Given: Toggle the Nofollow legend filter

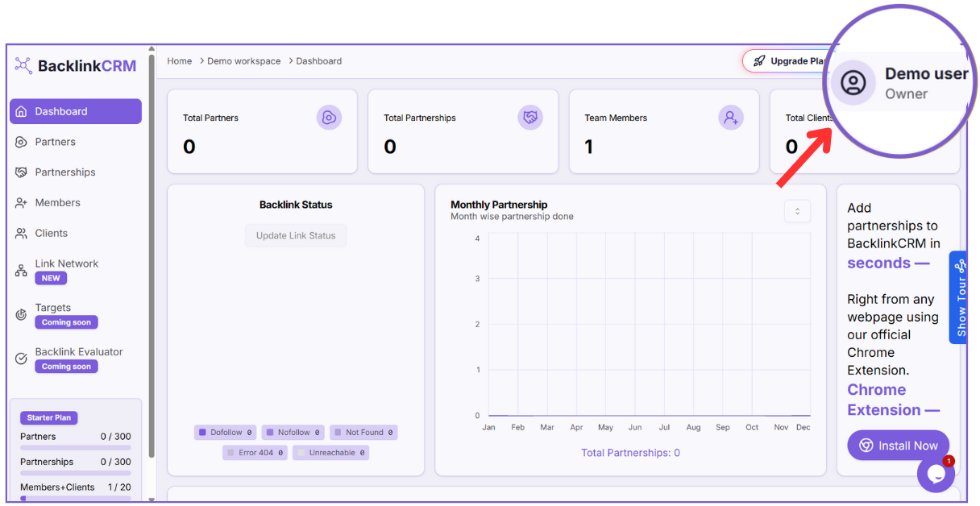Looking at the screenshot, I should click(x=293, y=433).
